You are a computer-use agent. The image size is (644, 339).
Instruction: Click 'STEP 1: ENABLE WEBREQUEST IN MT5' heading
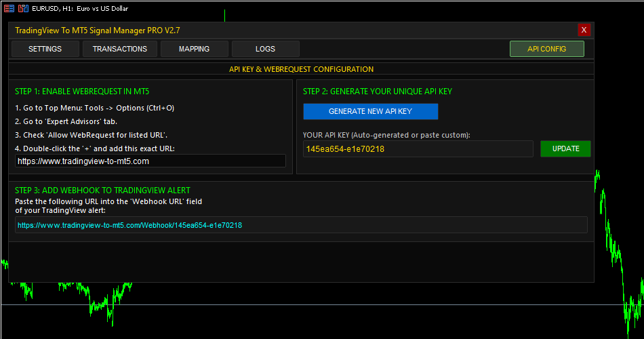click(x=82, y=92)
